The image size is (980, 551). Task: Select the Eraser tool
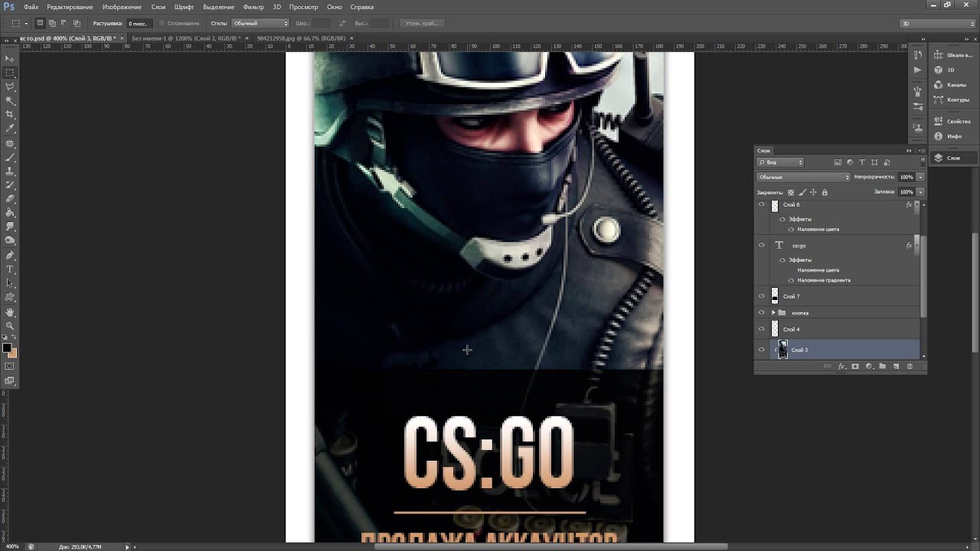tap(10, 199)
